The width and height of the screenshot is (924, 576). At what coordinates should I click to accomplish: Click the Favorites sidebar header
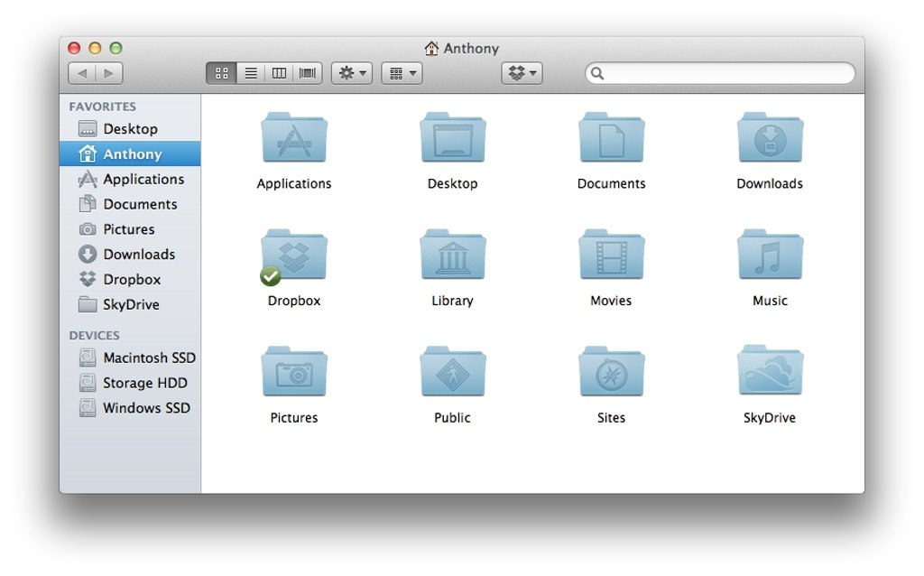point(103,107)
